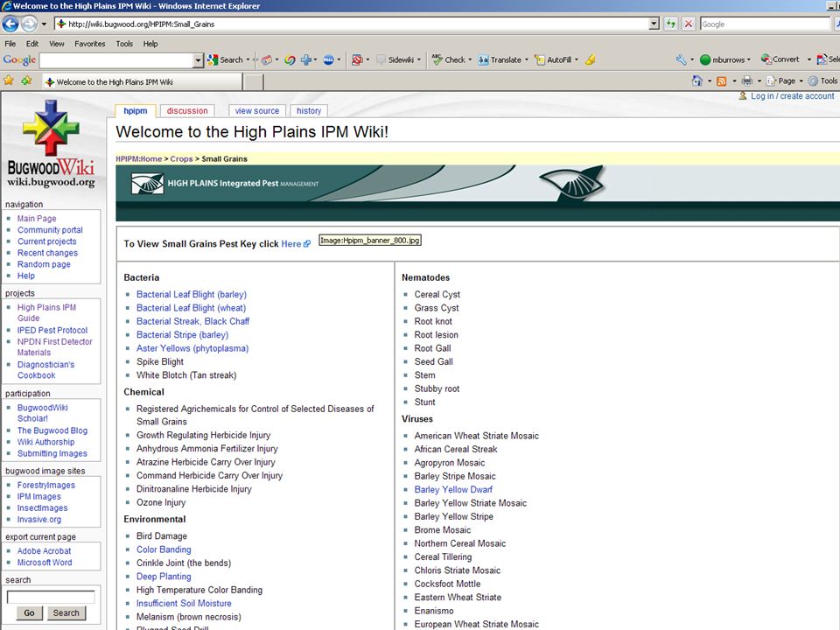Click the yellow highlighter icon in toolbar

coord(591,60)
